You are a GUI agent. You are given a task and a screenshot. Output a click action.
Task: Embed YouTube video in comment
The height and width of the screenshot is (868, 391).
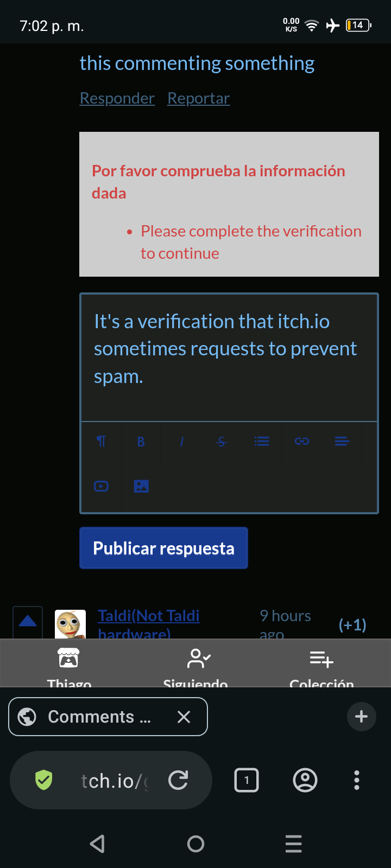click(101, 486)
